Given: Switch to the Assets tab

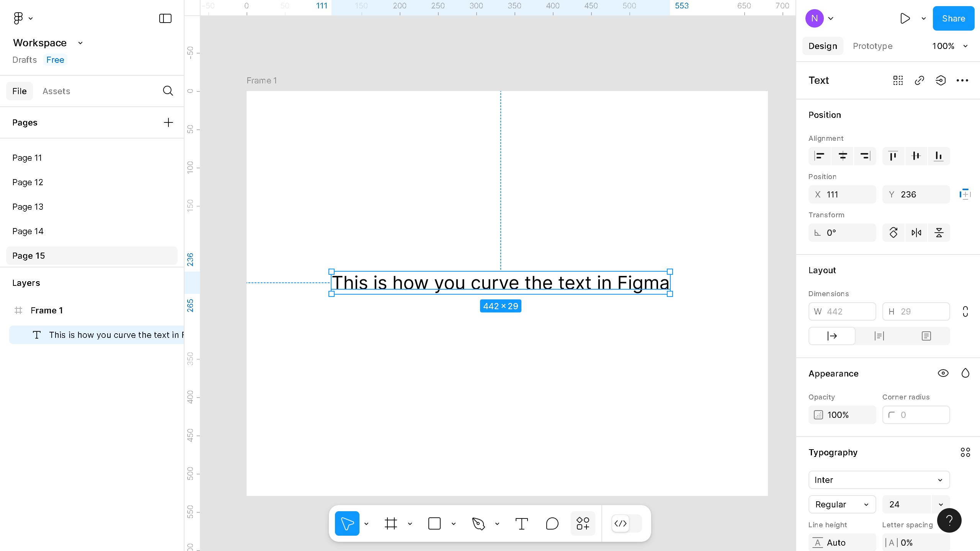Looking at the screenshot, I should tap(56, 91).
